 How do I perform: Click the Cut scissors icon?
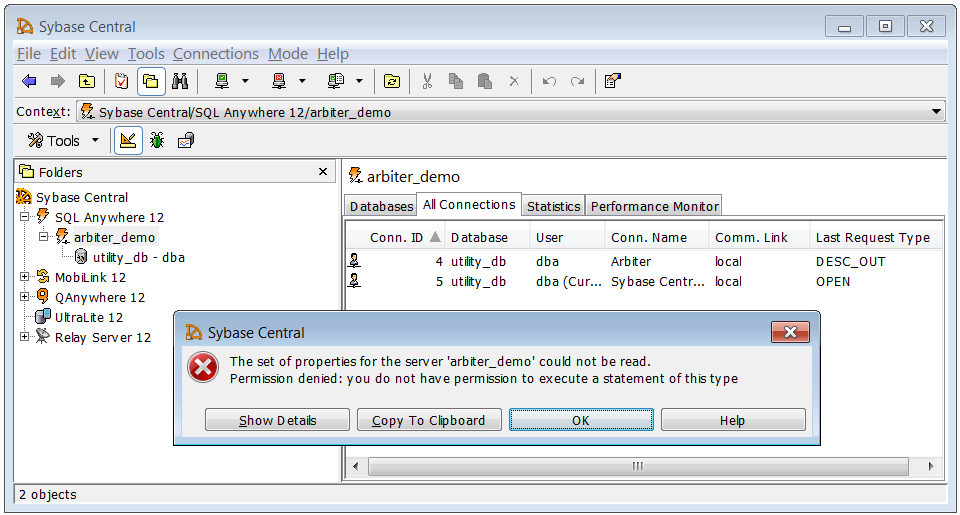coord(427,81)
